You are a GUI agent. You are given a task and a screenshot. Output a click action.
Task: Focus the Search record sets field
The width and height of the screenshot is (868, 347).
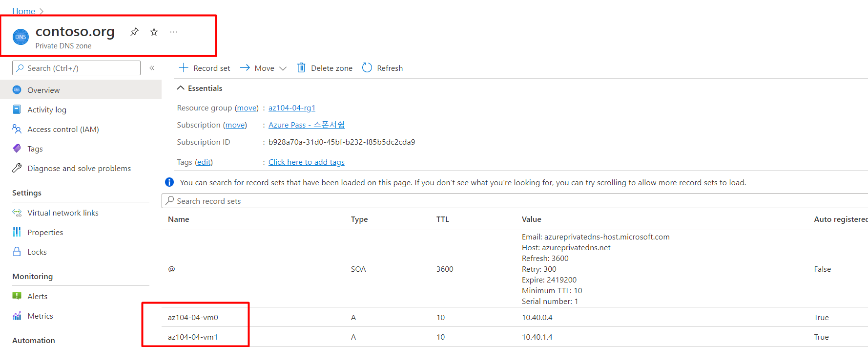pos(515,201)
